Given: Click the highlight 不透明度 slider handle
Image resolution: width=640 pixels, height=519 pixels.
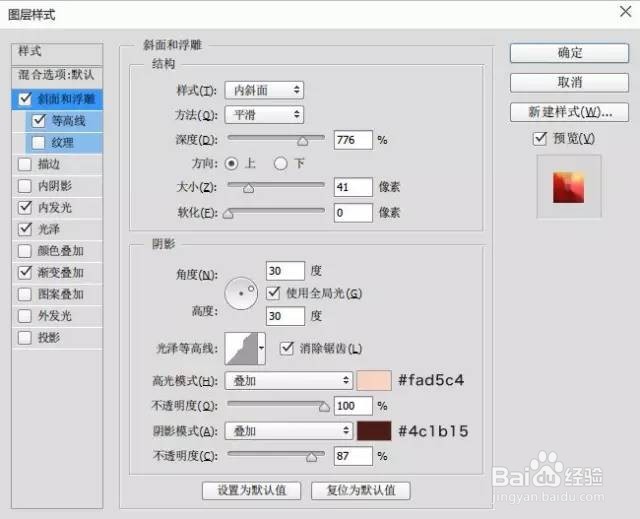Looking at the screenshot, I should 324,407.
